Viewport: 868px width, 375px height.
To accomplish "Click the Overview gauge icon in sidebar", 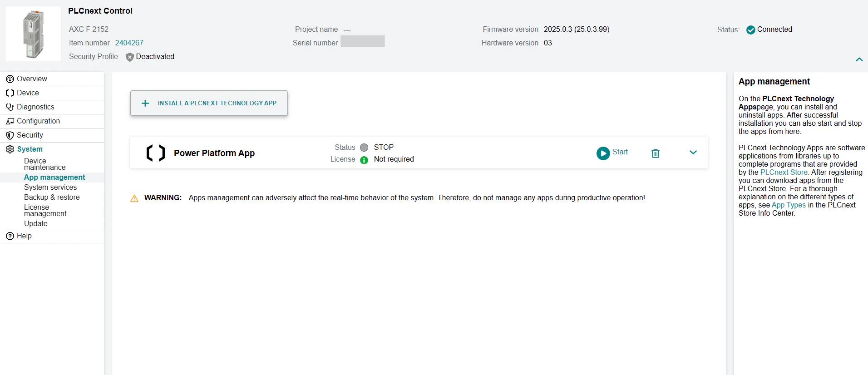I will click(x=10, y=79).
